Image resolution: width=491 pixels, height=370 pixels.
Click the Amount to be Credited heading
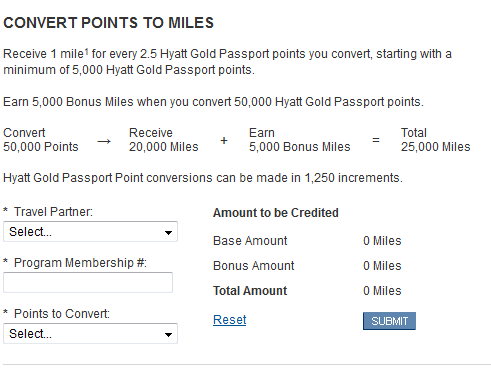pos(276,213)
